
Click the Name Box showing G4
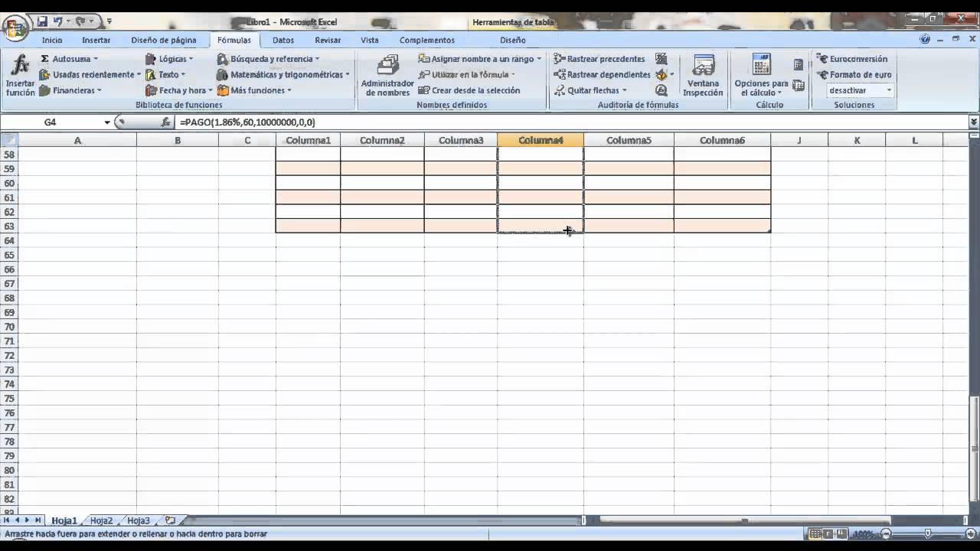click(51, 122)
